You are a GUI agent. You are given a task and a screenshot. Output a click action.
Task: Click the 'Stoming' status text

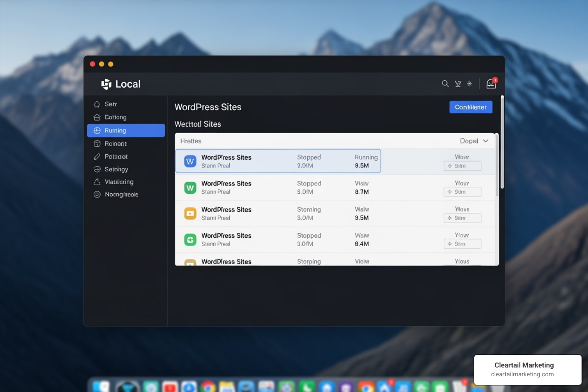pyautogui.click(x=309, y=209)
